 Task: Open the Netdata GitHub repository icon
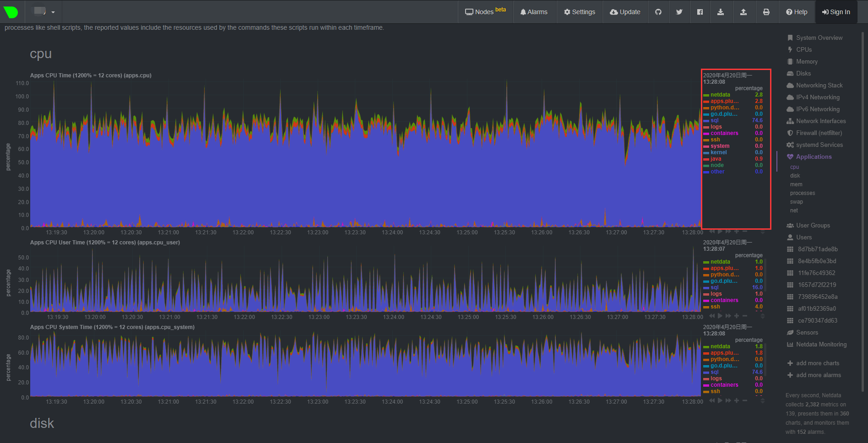[x=658, y=12]
